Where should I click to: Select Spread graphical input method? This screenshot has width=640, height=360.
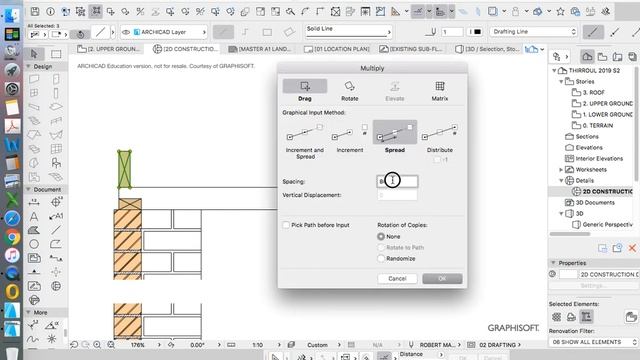pos(395,137)
